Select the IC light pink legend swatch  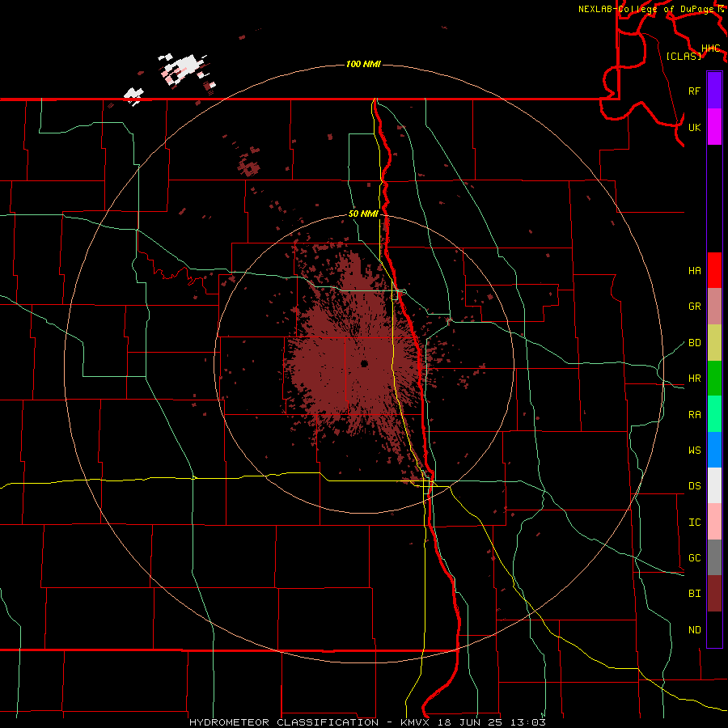pyautogui.click(x=714, y=522)
